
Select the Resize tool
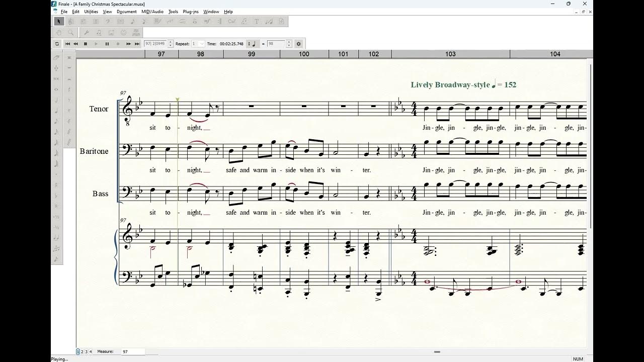pyautogui.click(x=269, y=22)
